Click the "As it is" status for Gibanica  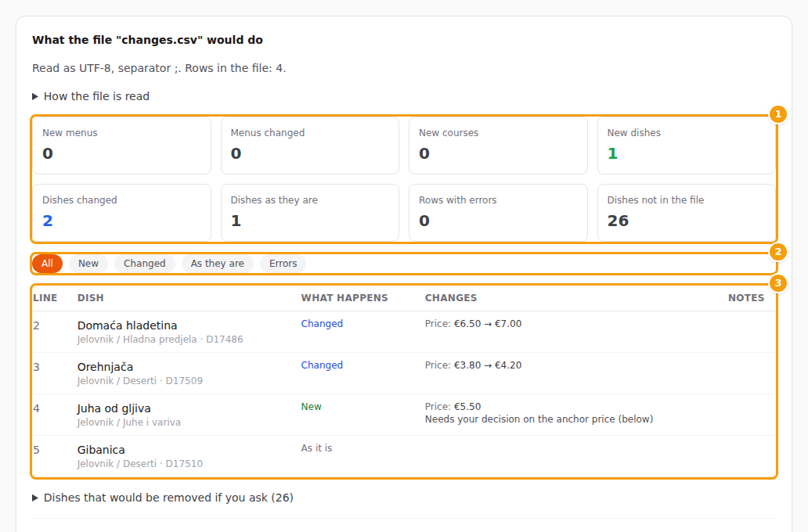tap(316, 448)
